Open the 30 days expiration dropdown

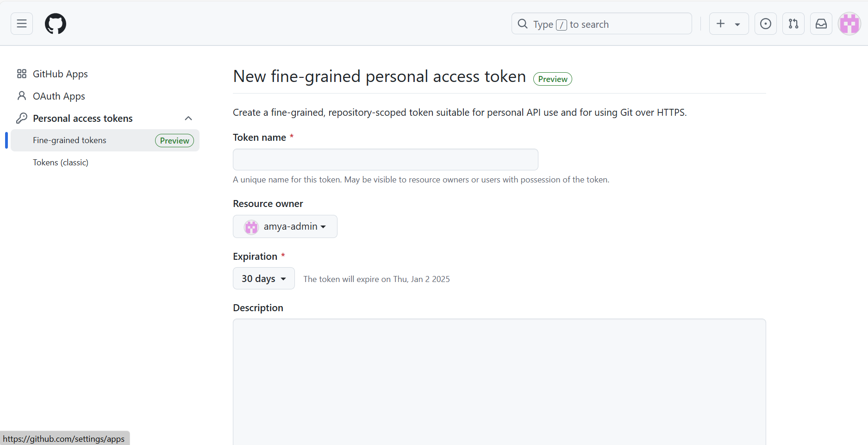click(x=264, y=278)
